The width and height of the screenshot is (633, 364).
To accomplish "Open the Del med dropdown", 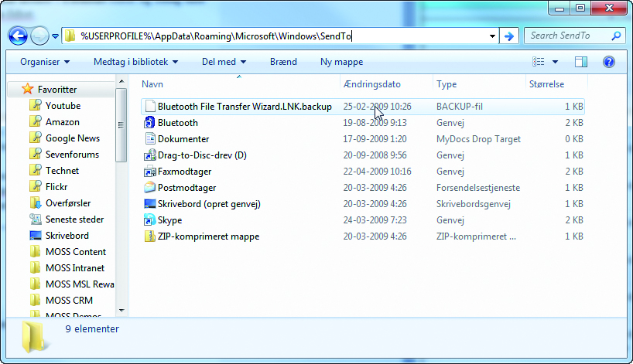I will pyautogui.click(x=224, y=62).
